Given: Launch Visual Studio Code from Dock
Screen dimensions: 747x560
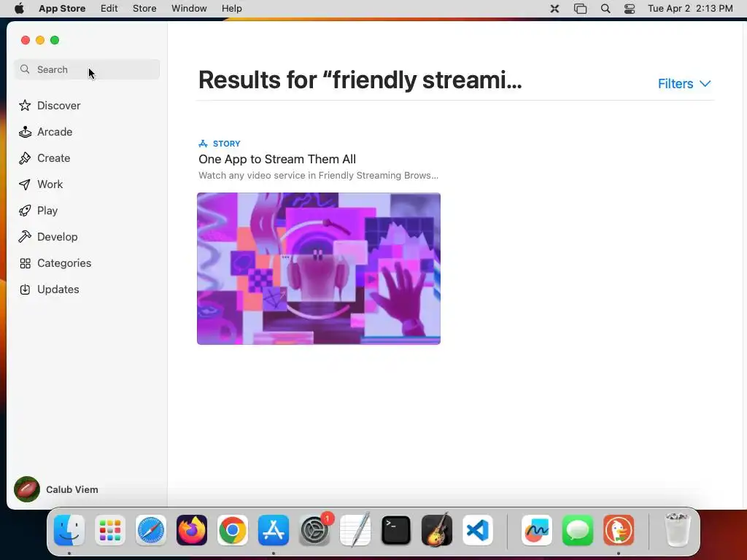Looking at the screenshot, I should pyautogui.click(x=478, y=530).
